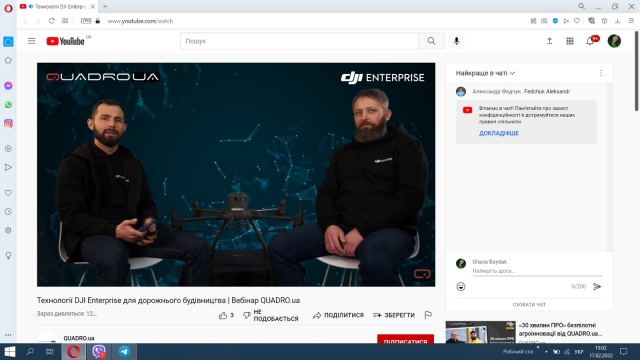
Task: Open Opera sidebar history clock
Action: pyautogui.click(x=8, y=211)
